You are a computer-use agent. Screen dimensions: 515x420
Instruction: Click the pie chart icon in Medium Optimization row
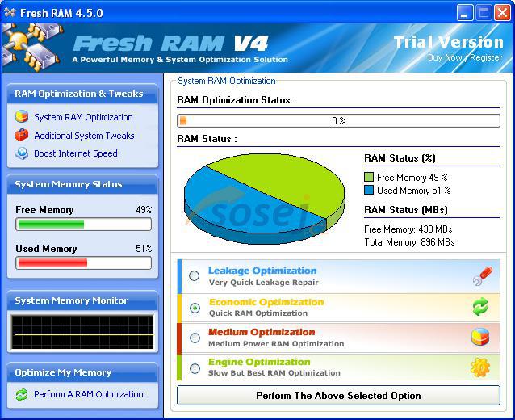[480, 337]
